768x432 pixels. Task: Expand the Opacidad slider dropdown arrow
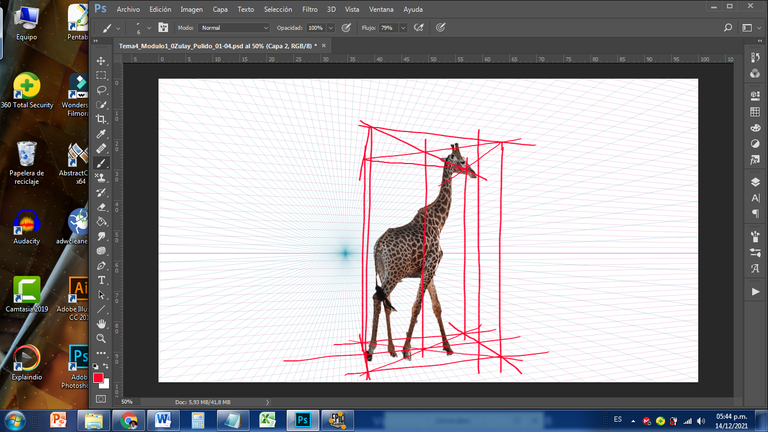coord(331,28)
